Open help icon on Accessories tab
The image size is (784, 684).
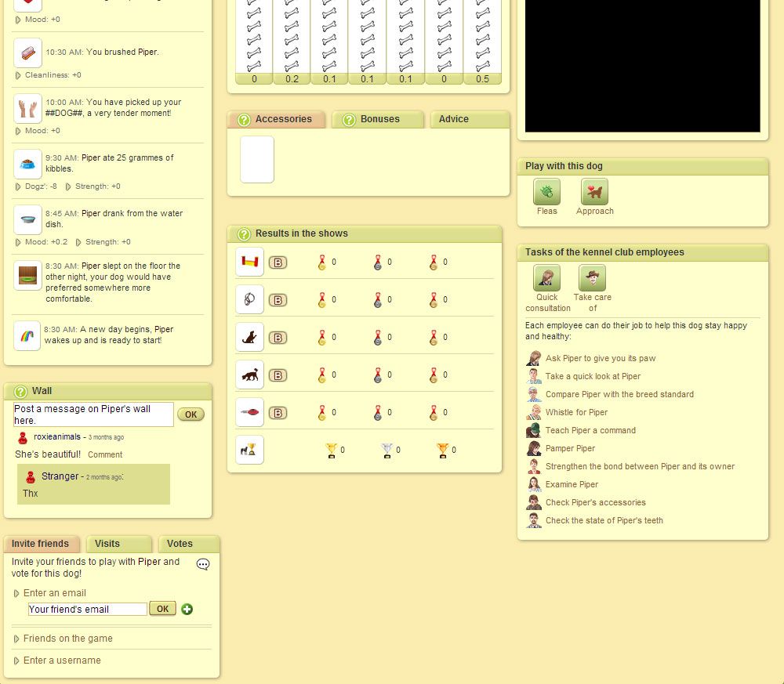click(244, 120)
